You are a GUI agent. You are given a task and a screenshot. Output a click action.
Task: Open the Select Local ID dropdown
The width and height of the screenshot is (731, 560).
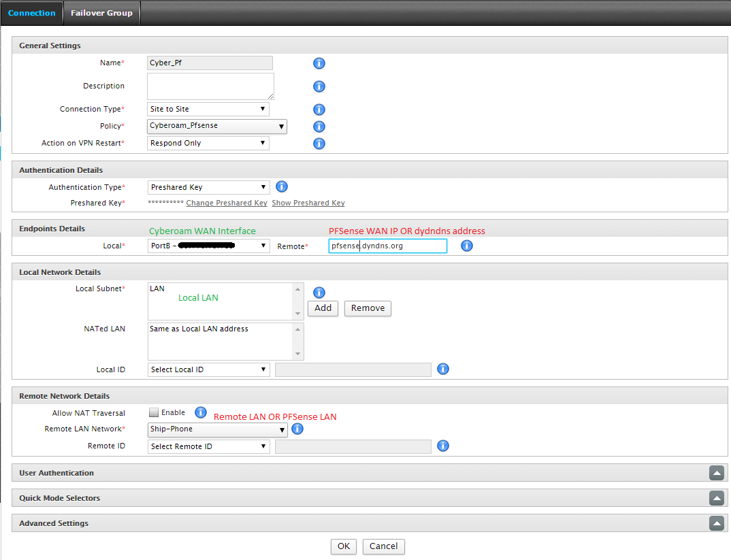208,369
